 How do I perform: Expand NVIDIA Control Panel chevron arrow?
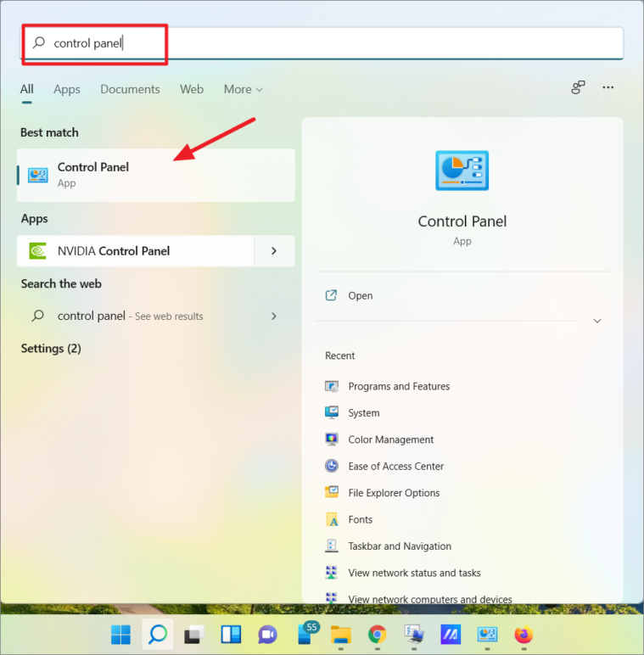[274, 251]
